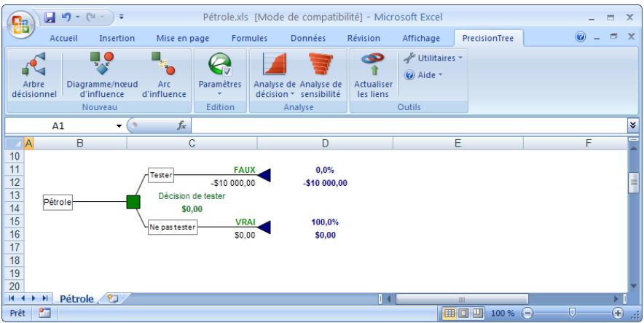Click the green decision node square
The image size is (644, 323).
click(133, 201)
